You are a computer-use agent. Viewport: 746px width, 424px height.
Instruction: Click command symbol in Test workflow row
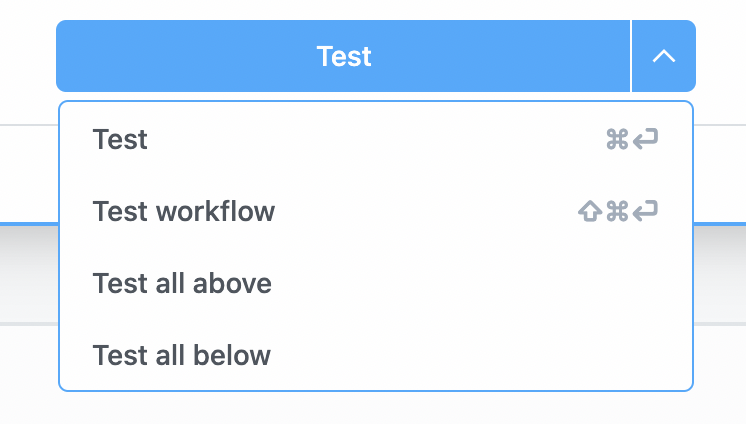[617, 212]
